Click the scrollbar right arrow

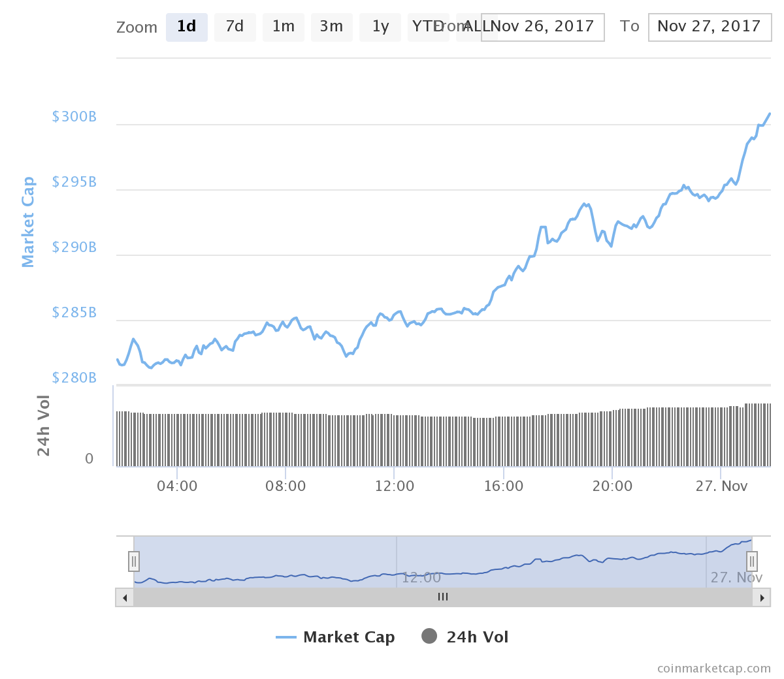[x=762, y=597]
